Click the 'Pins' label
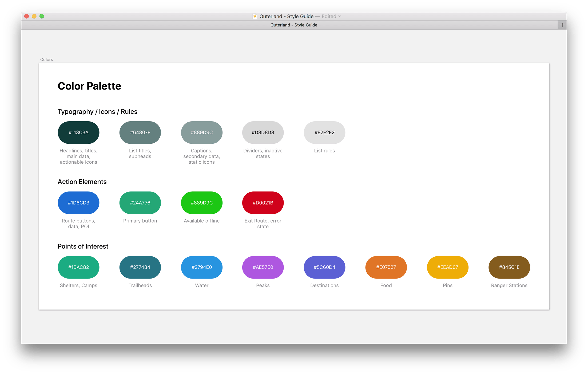The image size is (588, 374). point(448,285)
